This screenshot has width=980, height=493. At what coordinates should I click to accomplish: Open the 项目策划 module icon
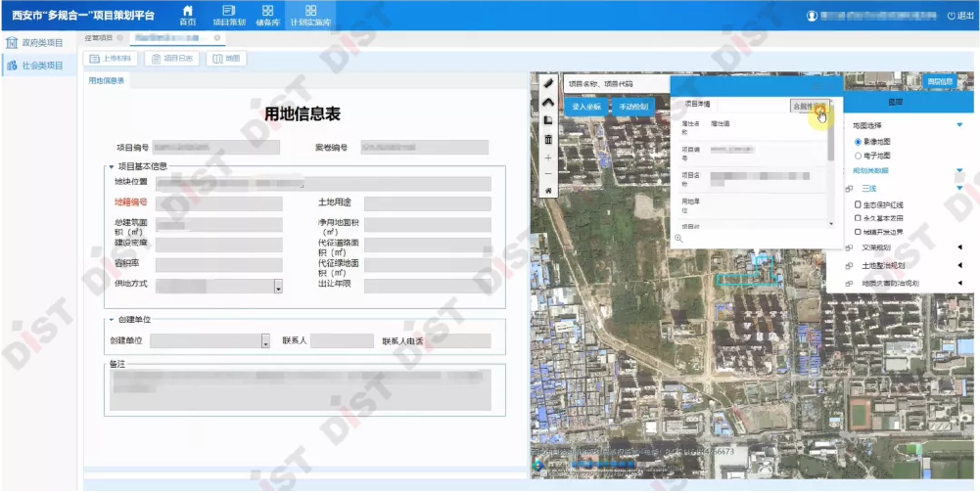point(229,15)
